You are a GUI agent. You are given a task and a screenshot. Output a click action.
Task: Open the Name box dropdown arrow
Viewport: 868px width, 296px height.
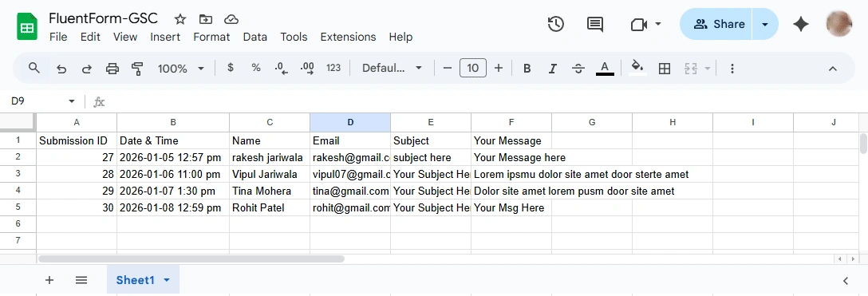tap(72, 101)
